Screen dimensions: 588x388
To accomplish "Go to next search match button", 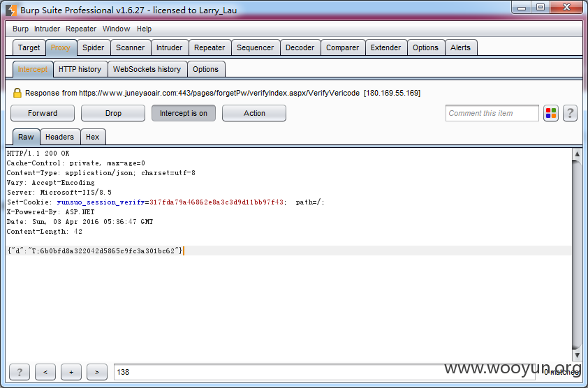I will [x=97, y=372].
